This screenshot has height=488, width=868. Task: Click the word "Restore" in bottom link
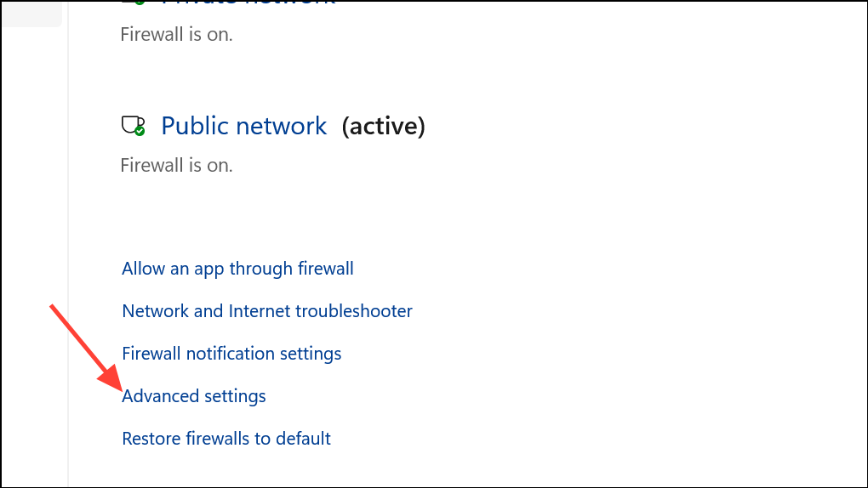click(151, 439)
